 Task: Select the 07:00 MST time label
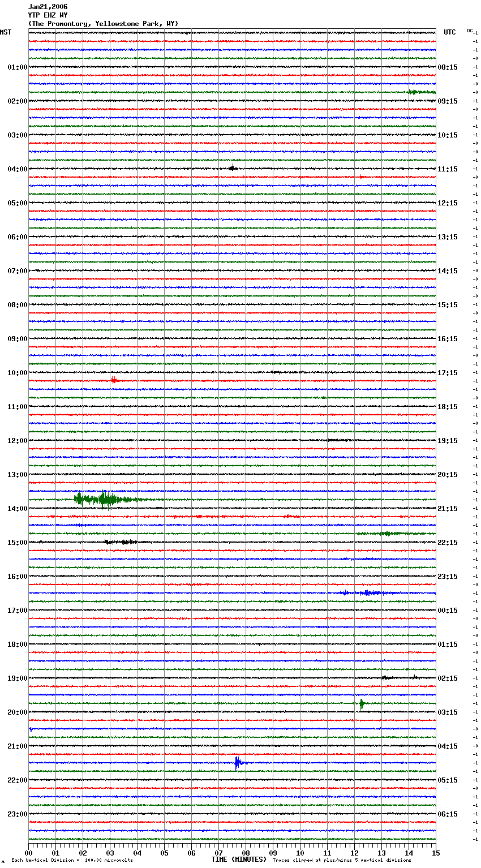(x=17, y=271)
